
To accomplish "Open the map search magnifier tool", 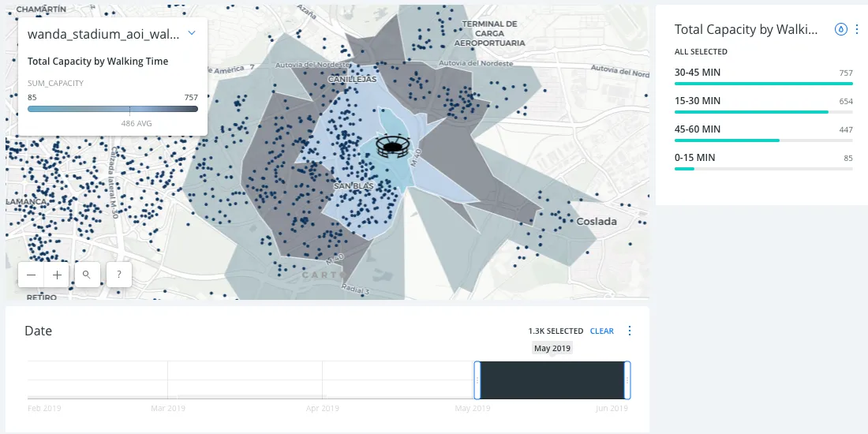I will (86, 275).
